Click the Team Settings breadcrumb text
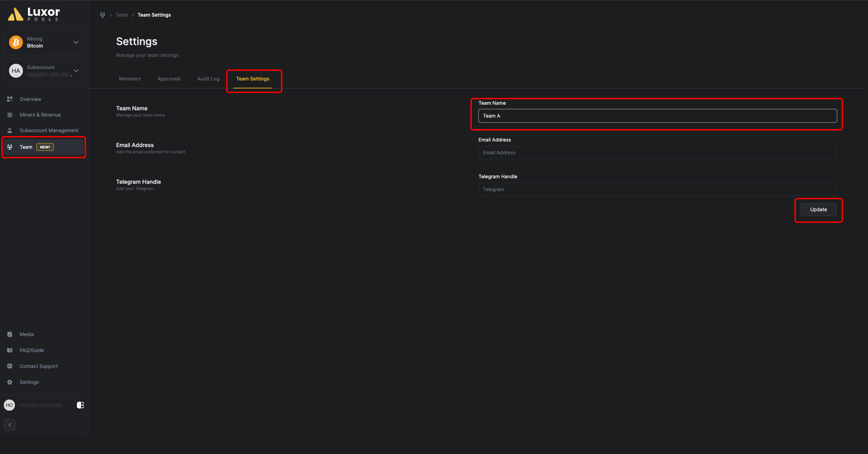 coord(154,15)
